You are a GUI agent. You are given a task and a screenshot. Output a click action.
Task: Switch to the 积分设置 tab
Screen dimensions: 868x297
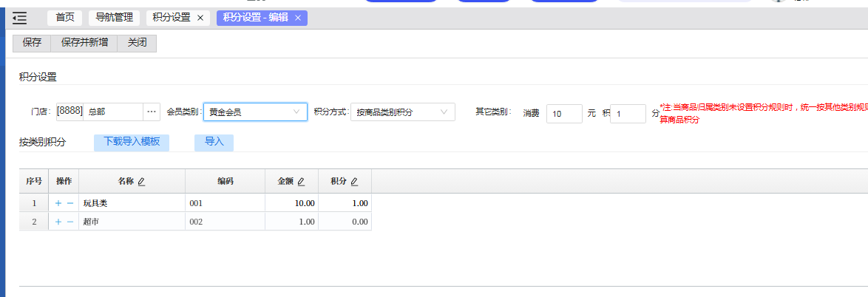(172, 18)
